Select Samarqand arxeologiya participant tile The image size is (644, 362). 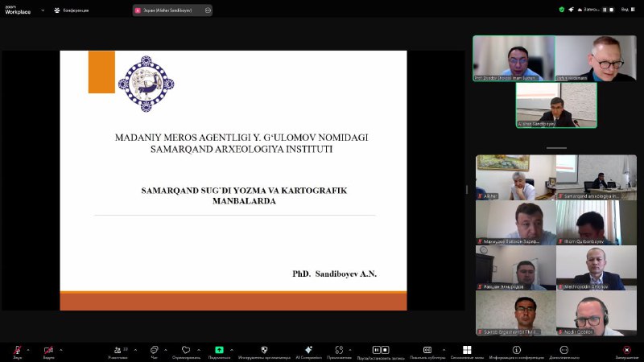[x=597, y=177]
